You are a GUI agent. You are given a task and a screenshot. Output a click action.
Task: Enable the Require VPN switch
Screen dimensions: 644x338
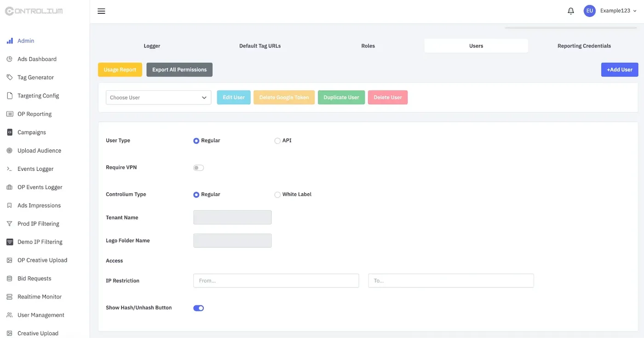pyautogui.click(x=198, y=168)
